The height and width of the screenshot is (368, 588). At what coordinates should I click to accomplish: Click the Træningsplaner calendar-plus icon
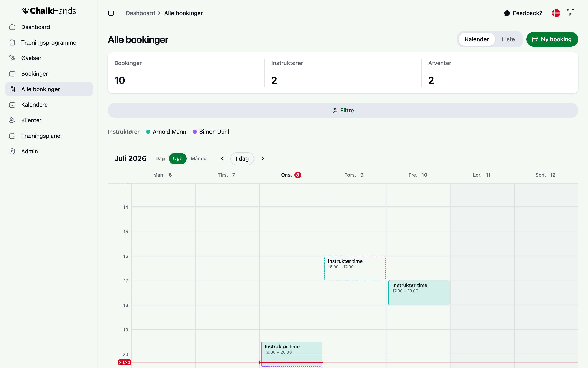click(12, 136)
